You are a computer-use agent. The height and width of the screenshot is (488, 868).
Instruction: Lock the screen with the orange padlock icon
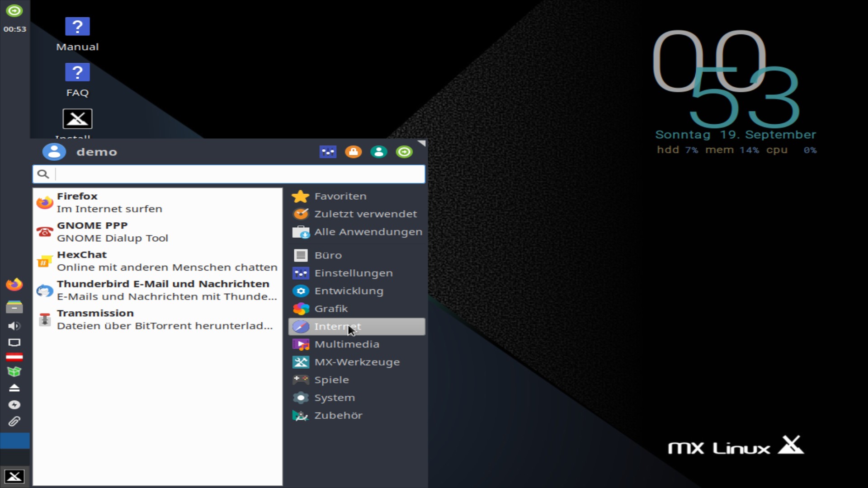point(353,152)
